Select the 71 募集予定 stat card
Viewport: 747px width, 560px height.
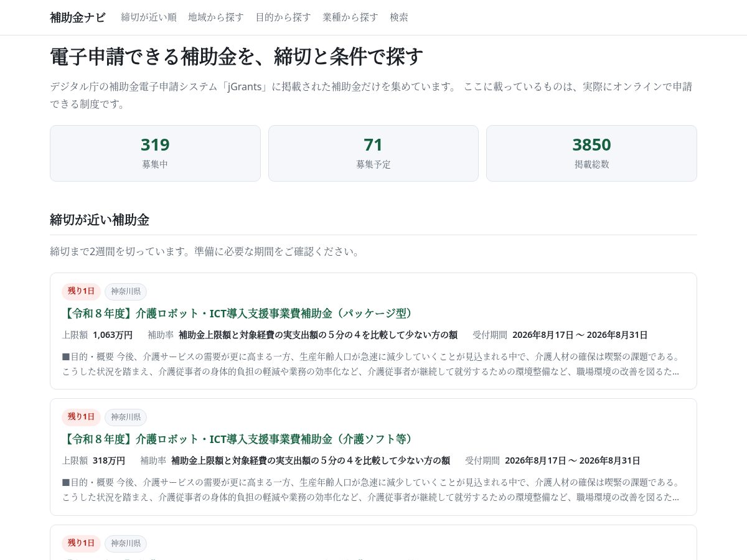point(374,153)
